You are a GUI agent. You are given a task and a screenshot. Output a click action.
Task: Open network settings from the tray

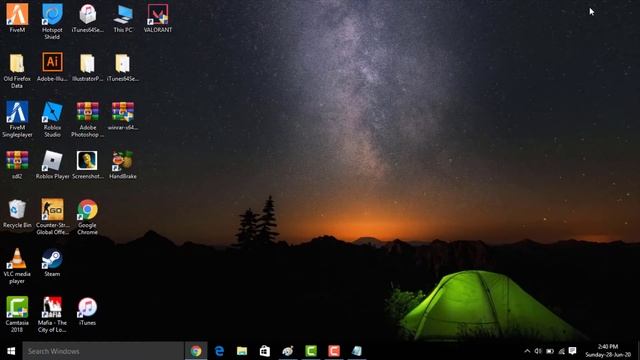[562, 351]
